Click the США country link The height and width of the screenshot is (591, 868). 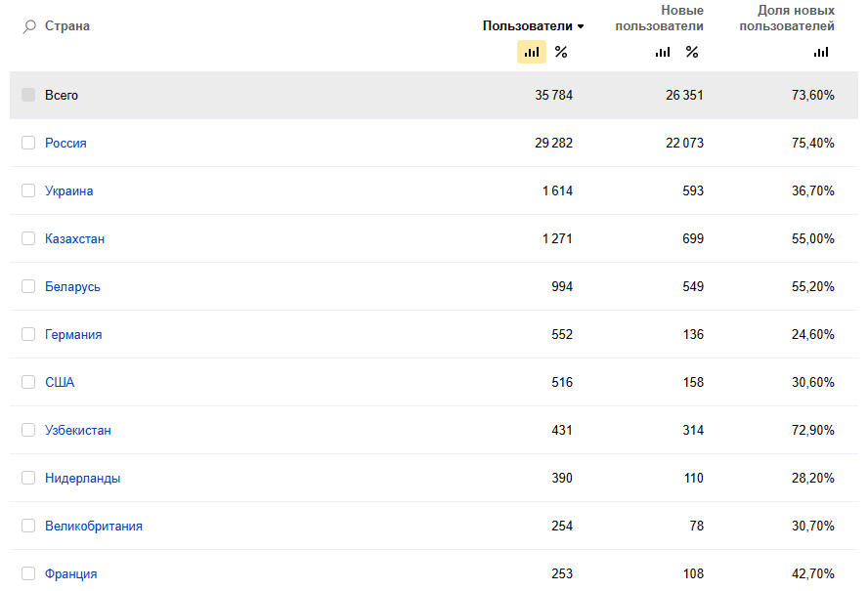(60, 382)
